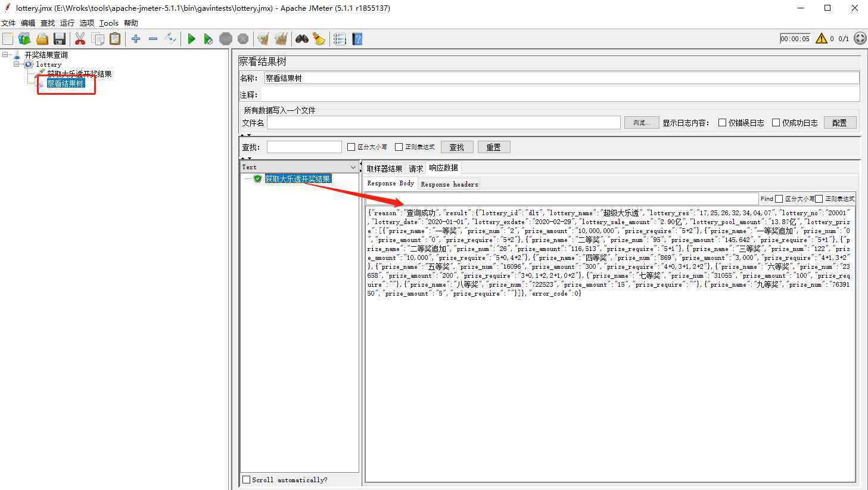Open the 编辑 menu

click(28, 23)
